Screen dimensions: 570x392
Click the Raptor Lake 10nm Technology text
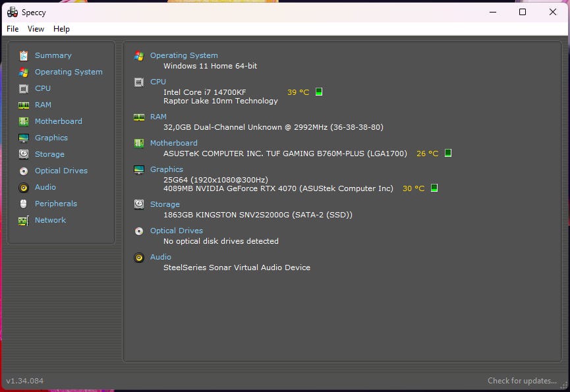[x=221, y=101]
